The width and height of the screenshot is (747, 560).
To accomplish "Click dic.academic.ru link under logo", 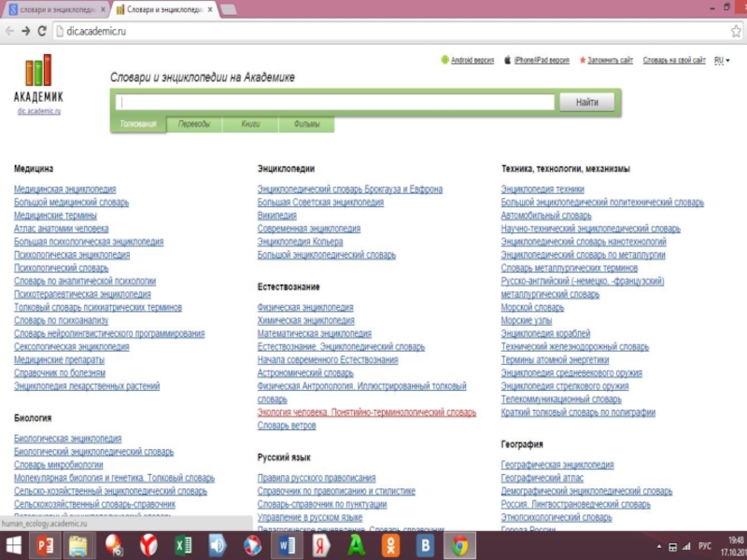I will click(39, 111).
